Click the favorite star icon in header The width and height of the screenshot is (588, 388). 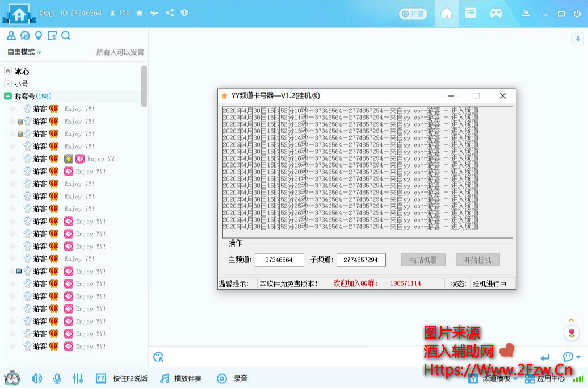coord(140,13)
